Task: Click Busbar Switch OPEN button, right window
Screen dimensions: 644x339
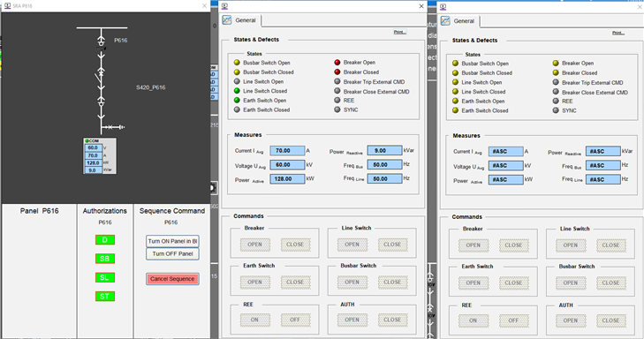Action: [571, 283]
